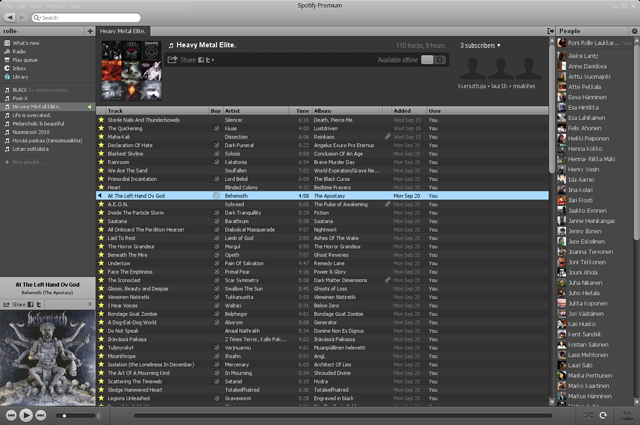Click buy icon for The Quickening

pyautogui.click(x=216, y=128)
